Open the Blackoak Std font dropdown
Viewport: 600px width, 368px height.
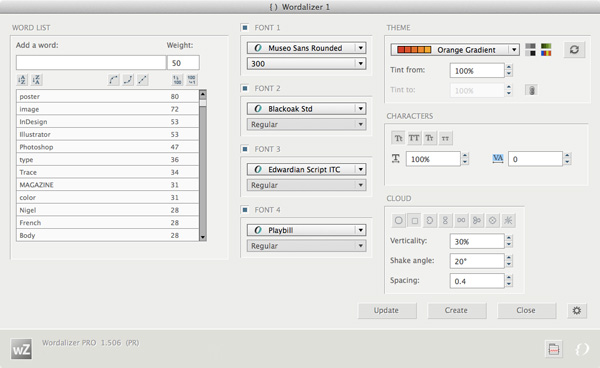coord(307,109)
